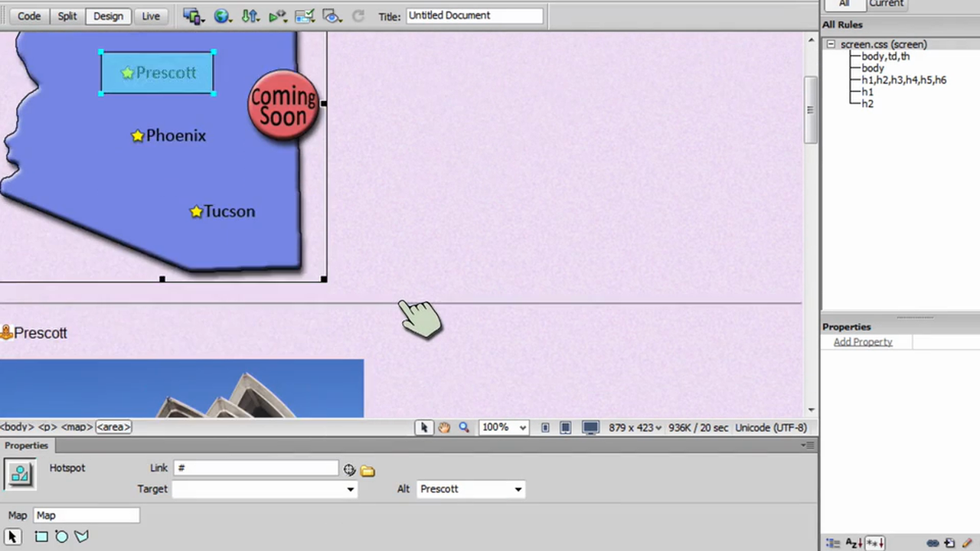The height and width of the screenshot is (551, 980).
Task: Select the Polygon Hotspot tool
Action: pos(81,536)
